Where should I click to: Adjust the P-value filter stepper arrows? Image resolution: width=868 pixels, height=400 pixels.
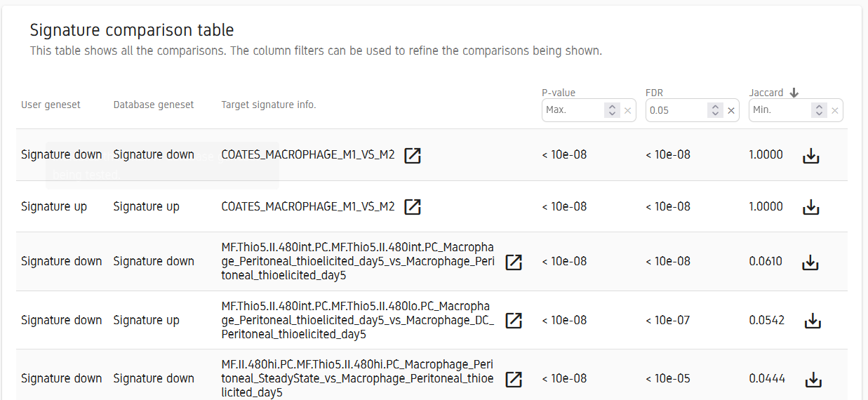612,110
